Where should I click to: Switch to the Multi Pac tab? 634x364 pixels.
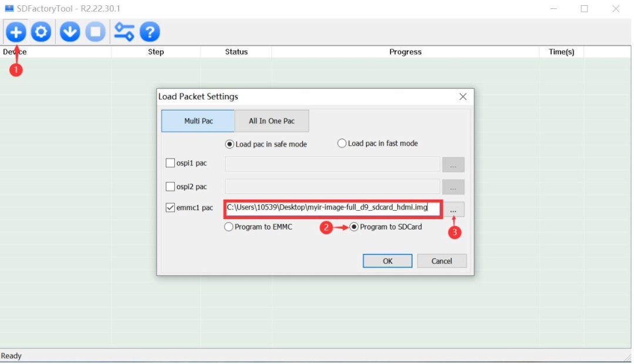point(198,121)
